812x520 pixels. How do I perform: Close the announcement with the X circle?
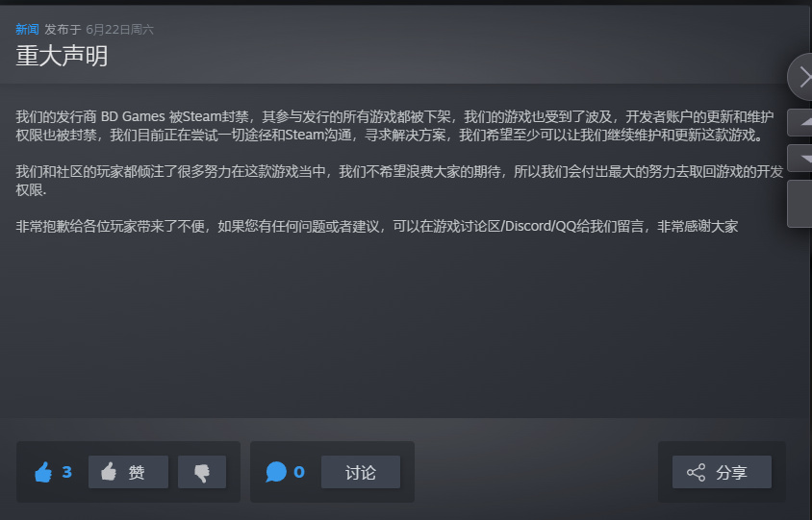pos(800,77)
